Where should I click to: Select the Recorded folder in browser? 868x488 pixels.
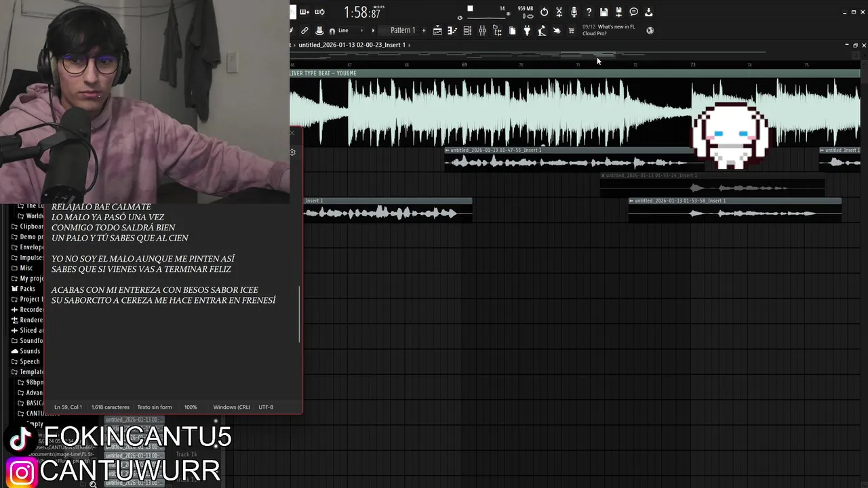coord(28,310)
